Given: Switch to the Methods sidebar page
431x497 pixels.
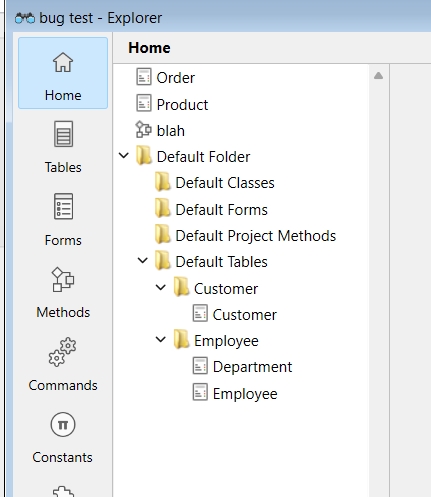Looking at the screenshot, I should click(63, 292).
